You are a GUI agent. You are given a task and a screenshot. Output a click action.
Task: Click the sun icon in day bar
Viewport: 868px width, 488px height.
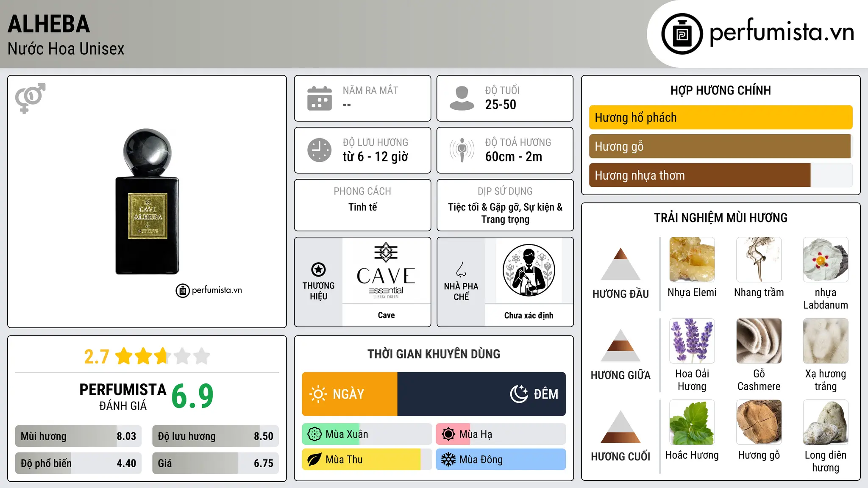[318, 394]
